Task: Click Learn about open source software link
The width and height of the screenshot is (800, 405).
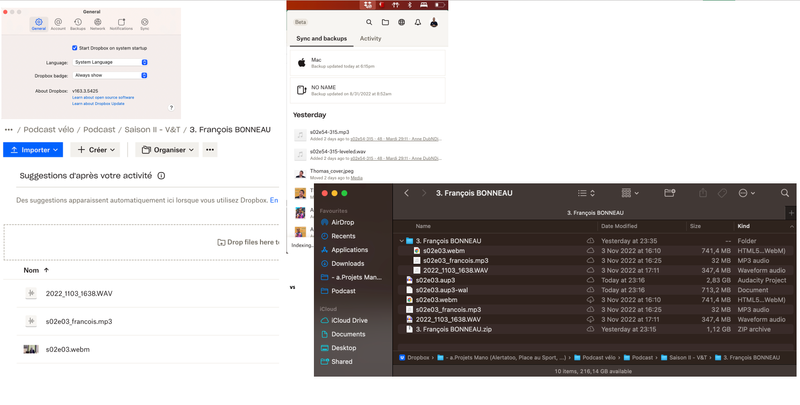Action: (103, 97)
